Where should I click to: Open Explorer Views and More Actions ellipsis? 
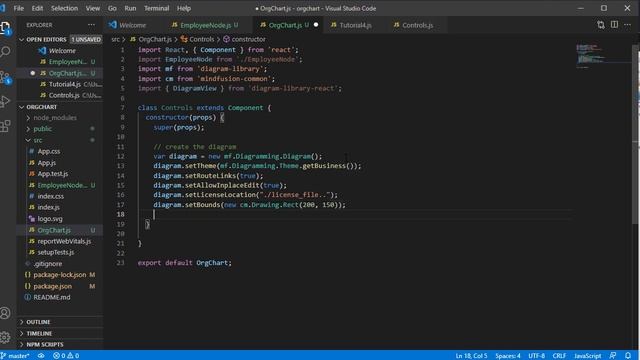[91, 25]
